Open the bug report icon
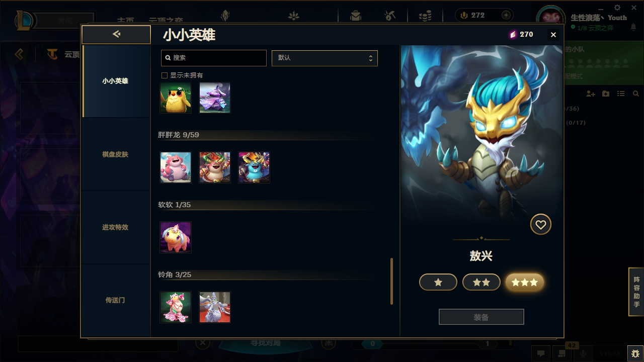Screen dimensions: 644x362 pos(635,353)
